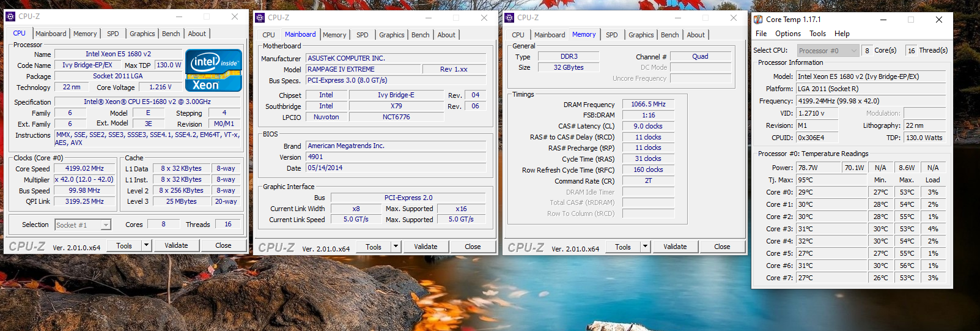
Task: Click Tools button in Mainboard CPU-Z window
Action: 374,247
